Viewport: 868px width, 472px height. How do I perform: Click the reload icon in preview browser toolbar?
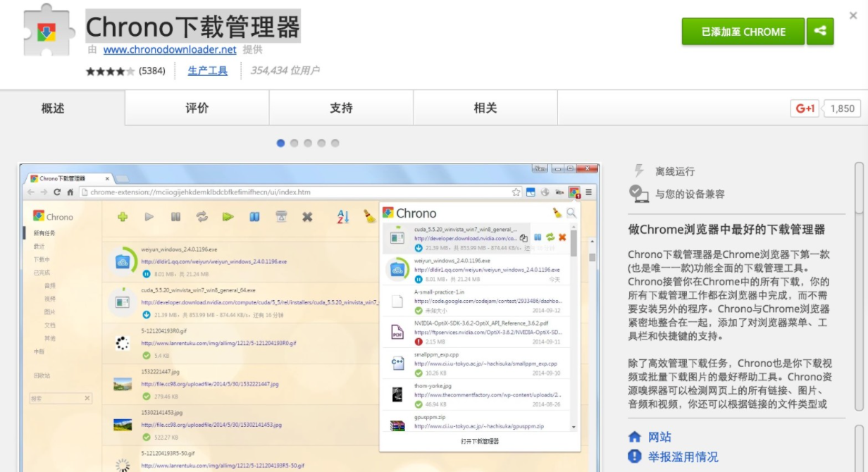[x=57, y=192]
